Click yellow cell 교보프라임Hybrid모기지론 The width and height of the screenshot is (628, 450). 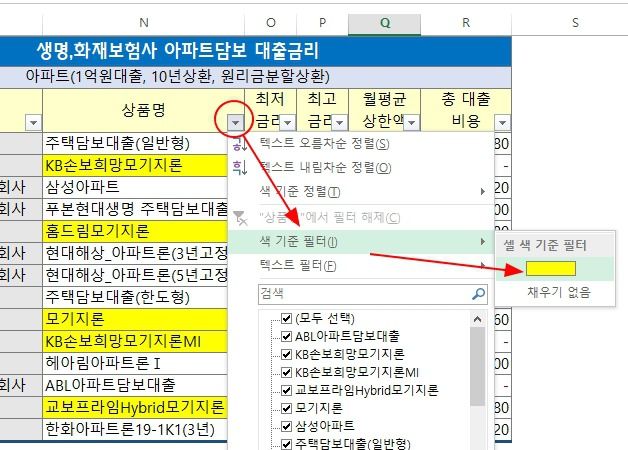tap(135, 408)
